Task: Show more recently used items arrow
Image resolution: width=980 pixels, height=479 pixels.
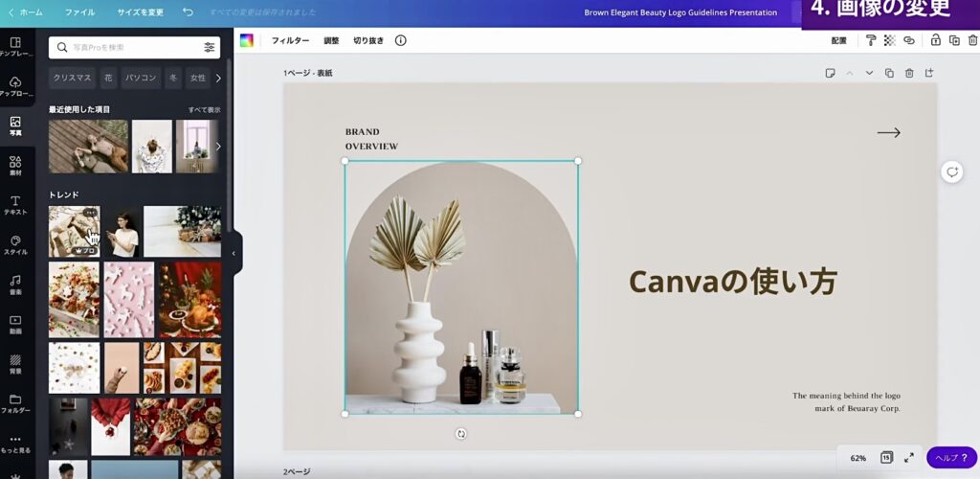Action: coord(218,147)
